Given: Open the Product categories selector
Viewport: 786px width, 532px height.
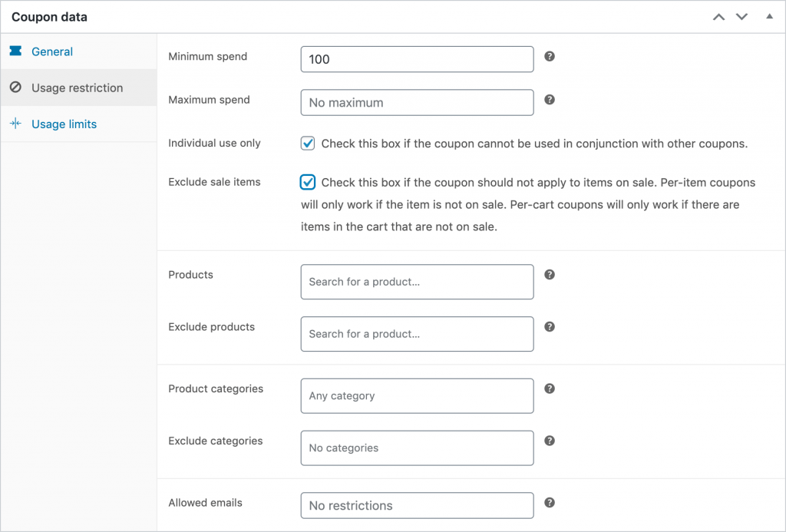Looking at the screenshot, I should (x=417, y=395).
